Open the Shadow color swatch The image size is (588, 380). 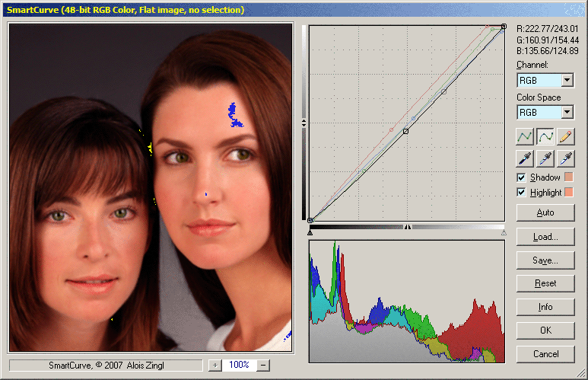(x=569, y=177)
